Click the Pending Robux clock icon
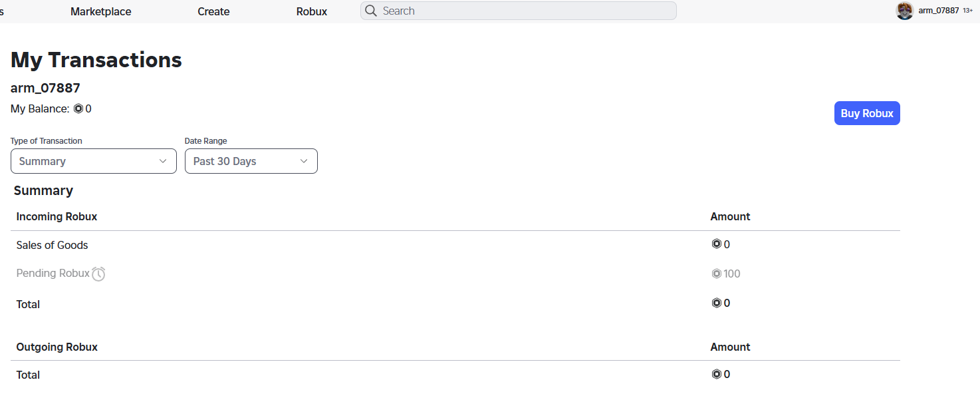Screen dimensions: 980x398 click(98, 274)
